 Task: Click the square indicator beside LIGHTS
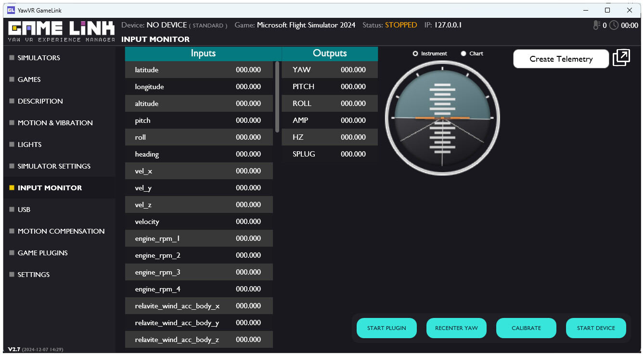[11, 144]
